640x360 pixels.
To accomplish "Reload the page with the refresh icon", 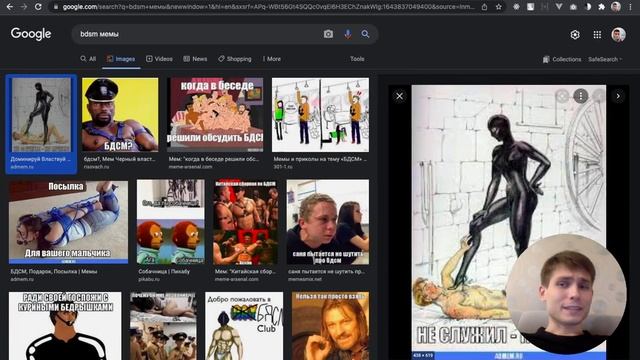I will 38,7.
